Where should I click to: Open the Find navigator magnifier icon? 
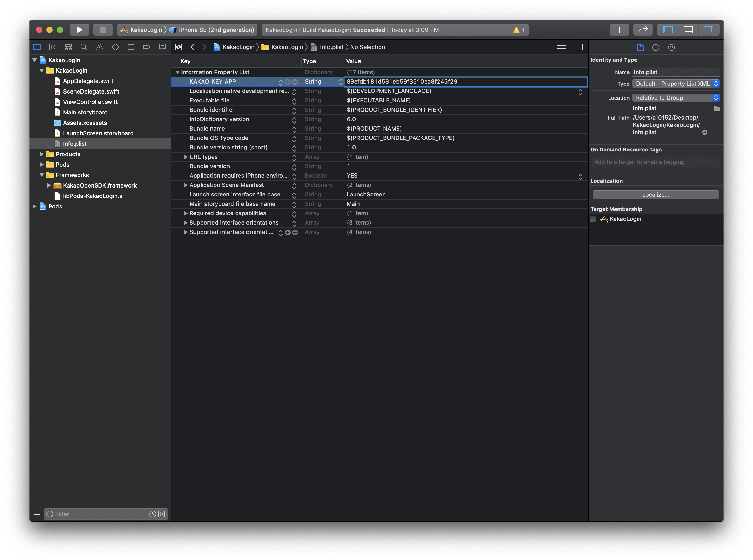pos(84,47)
